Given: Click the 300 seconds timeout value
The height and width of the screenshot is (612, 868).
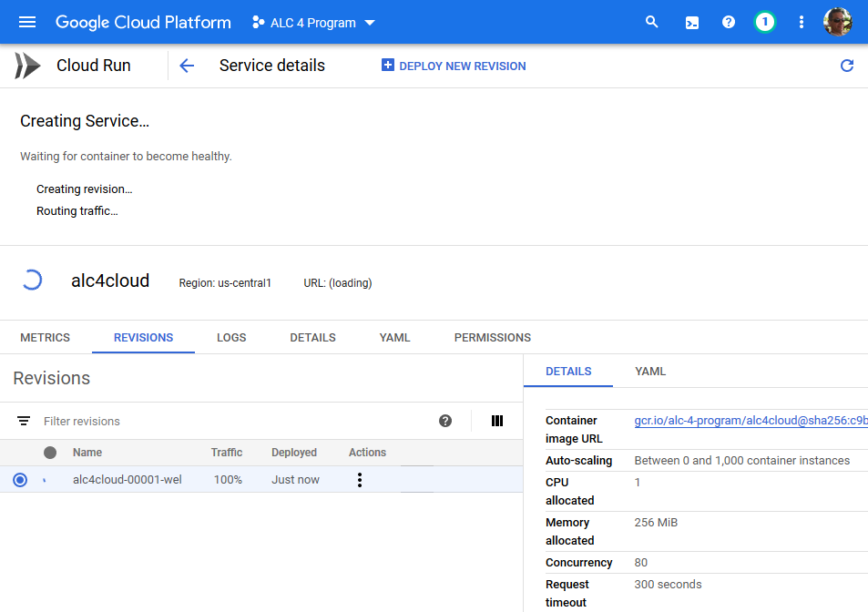Looking at the screenshot, I should pyautogui.click(x=669, y=585).
